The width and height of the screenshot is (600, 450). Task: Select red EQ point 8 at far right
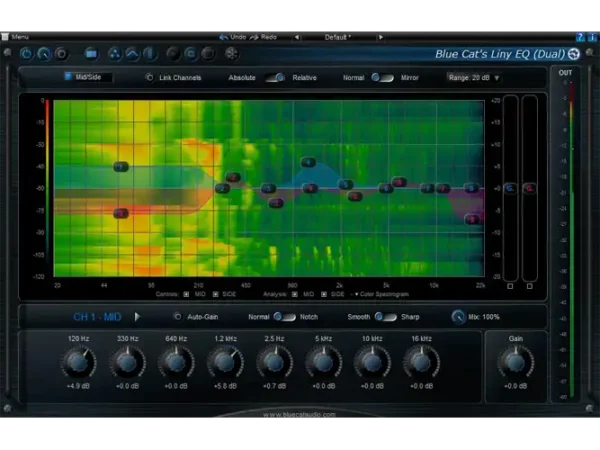[472, 220]
